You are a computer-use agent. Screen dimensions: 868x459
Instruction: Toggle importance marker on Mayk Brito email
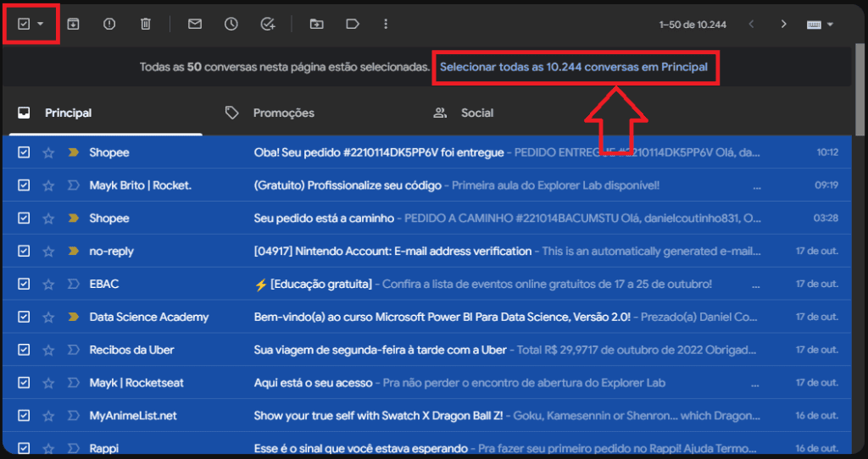point(73,185)
